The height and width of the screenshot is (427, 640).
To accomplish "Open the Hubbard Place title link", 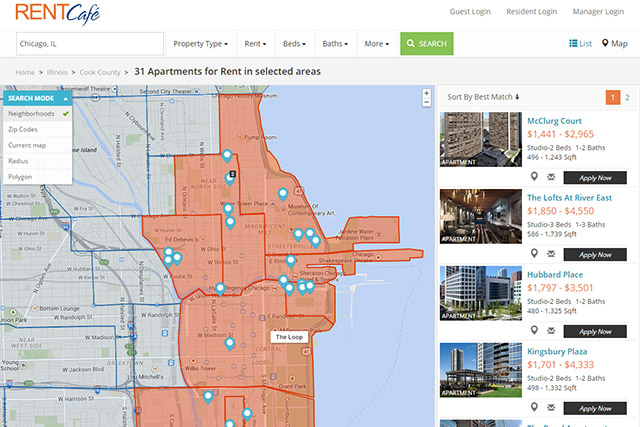I will click(555, 274).
